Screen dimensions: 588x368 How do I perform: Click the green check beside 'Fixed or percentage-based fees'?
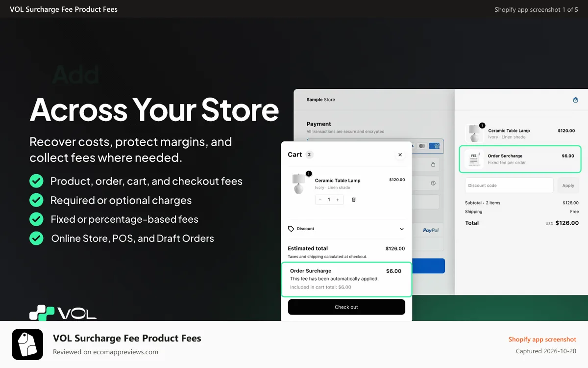[36, 219]
